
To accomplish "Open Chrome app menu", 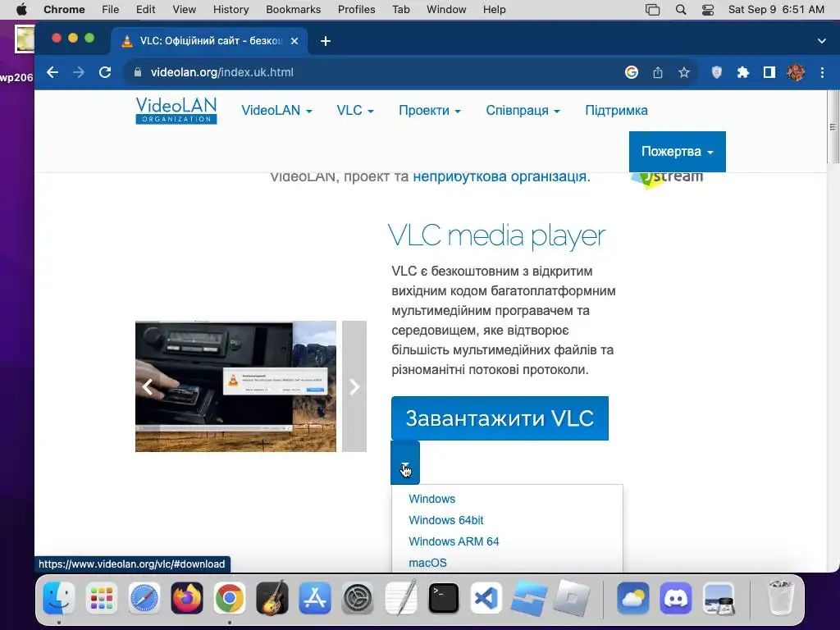I will [x=64, y=9].
